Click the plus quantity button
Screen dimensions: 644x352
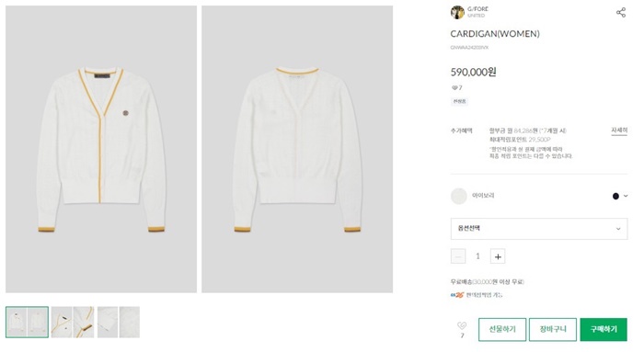(498, 256)
